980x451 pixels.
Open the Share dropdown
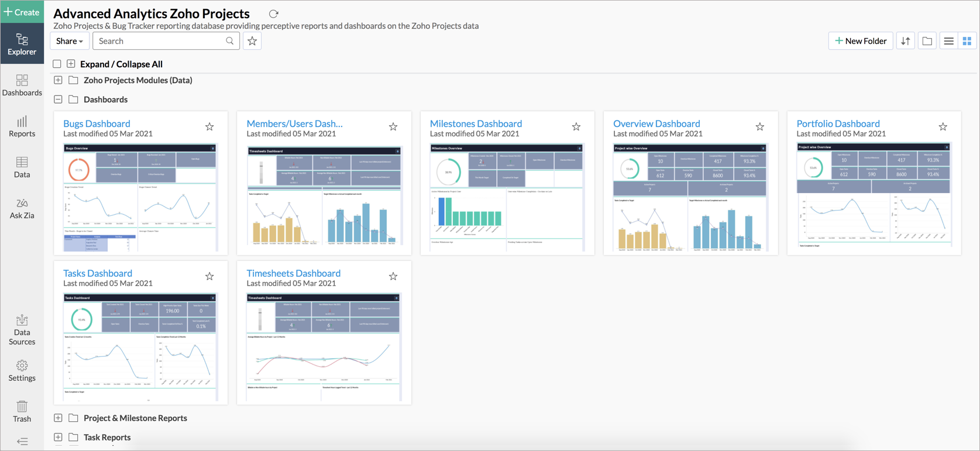[x=70, y=41]
